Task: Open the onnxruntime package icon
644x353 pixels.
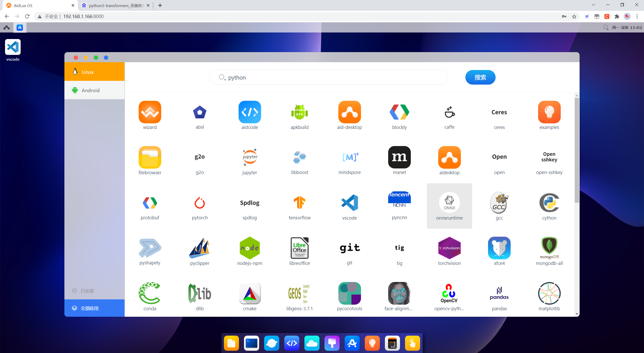Action: point(449,203)
